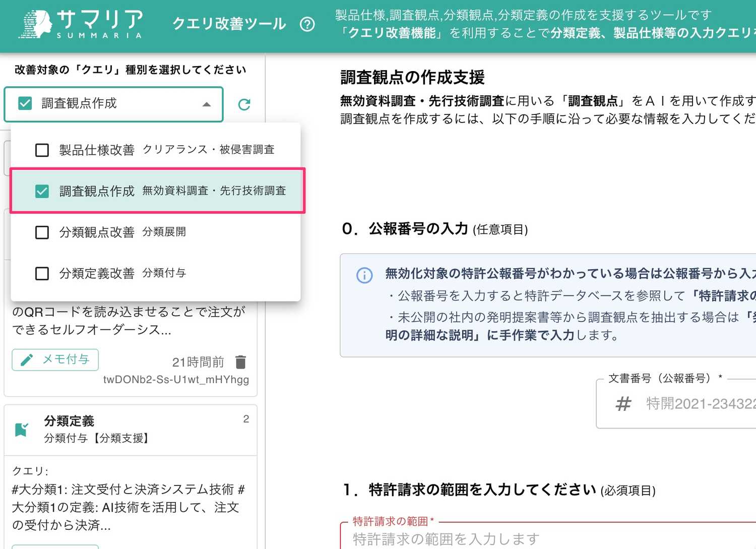Collapse the query type dropdown arrow
Viewport: 756px width, 549px height.
point(206,104)
